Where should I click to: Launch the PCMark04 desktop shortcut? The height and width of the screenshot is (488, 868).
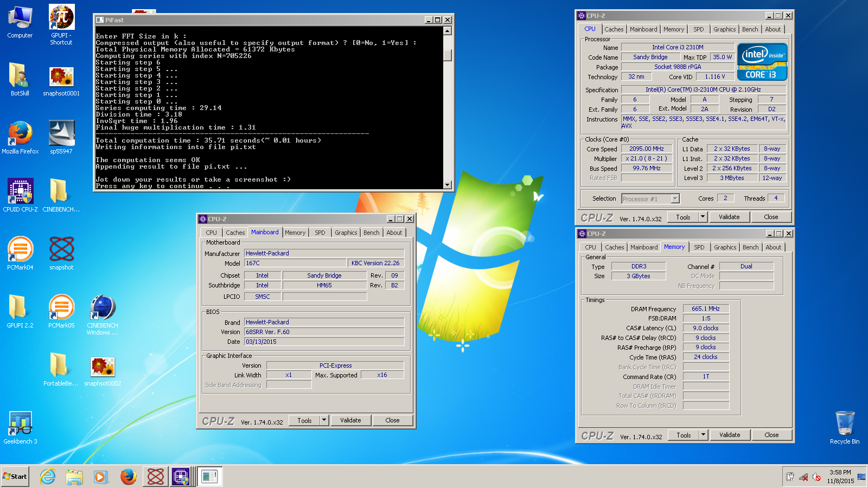pos(20,253)
